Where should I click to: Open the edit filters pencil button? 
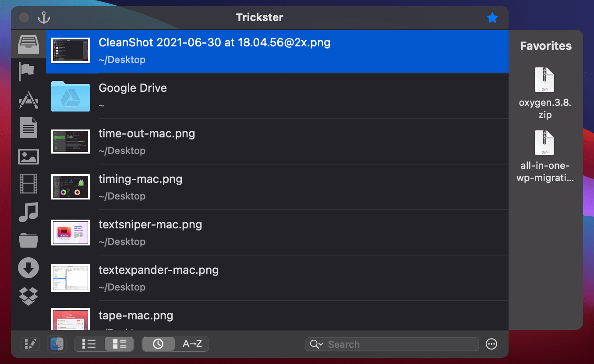coord(30,344)
